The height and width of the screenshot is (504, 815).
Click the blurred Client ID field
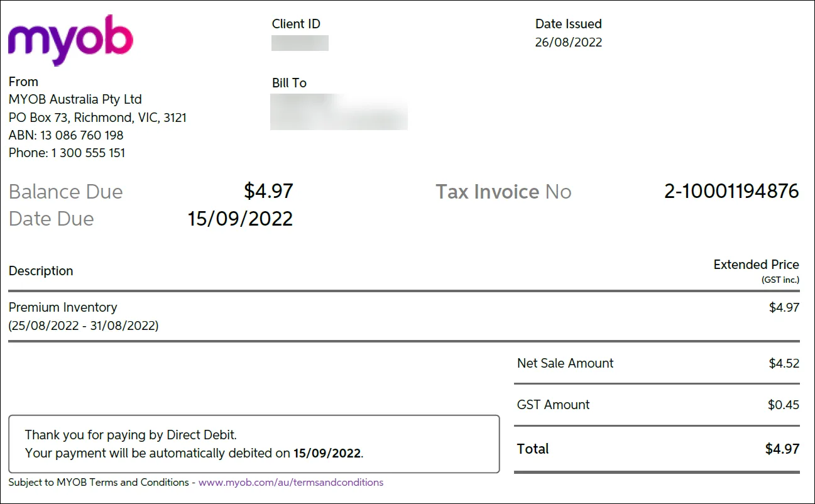coord(300,43)
